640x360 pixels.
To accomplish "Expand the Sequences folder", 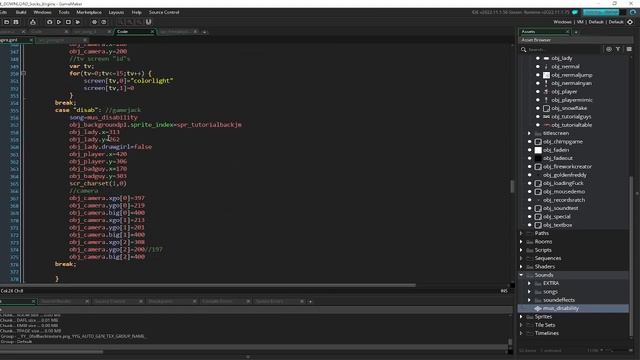I will tap(521, 258).
